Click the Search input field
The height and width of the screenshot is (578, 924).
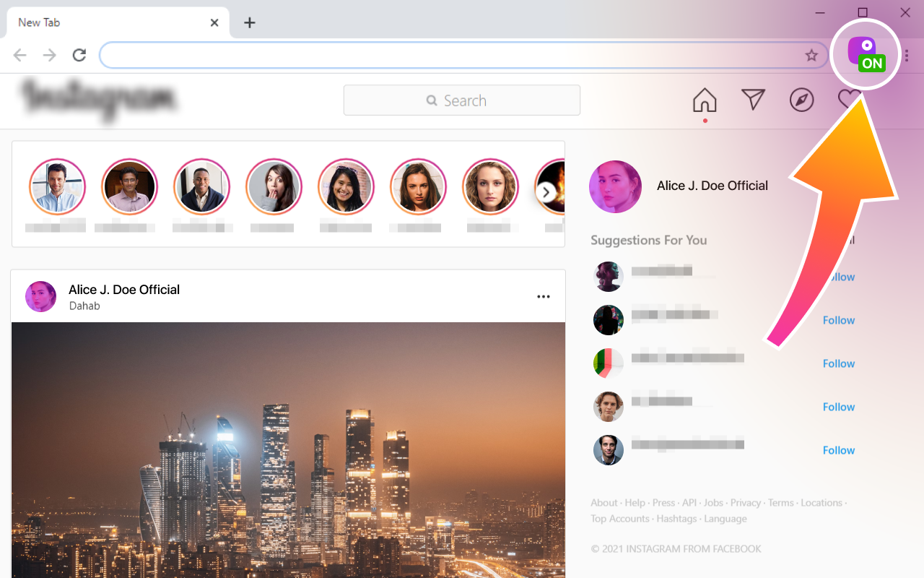(462, 100)
